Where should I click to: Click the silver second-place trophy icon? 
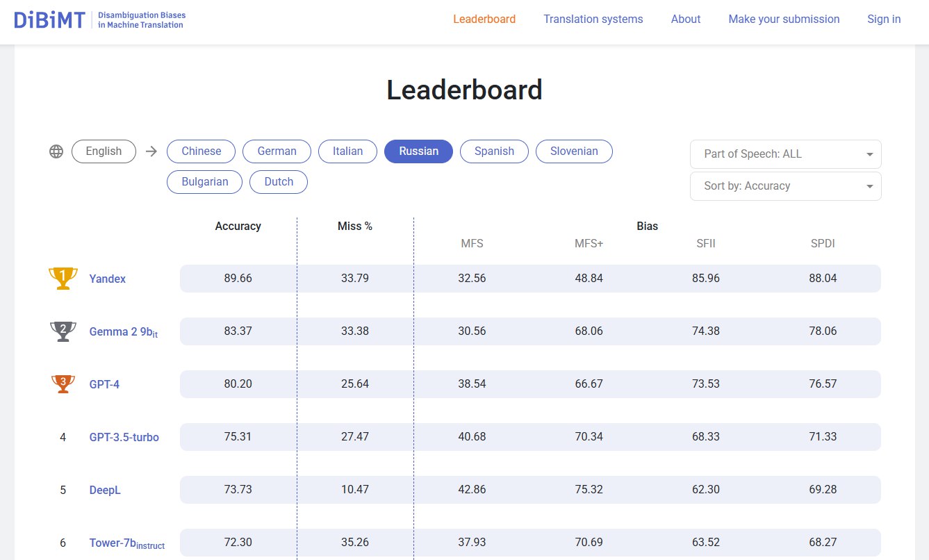(x=63, y=331)
